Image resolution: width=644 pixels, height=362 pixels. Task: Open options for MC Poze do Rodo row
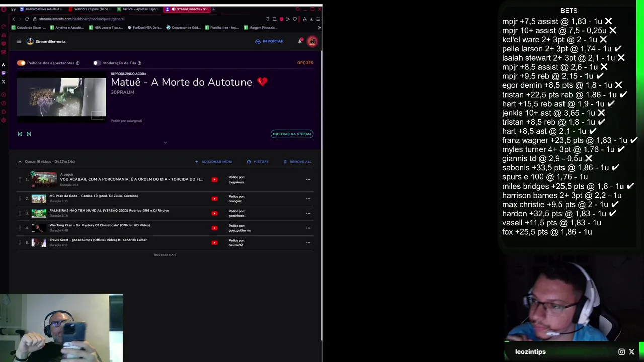(308, 198)
